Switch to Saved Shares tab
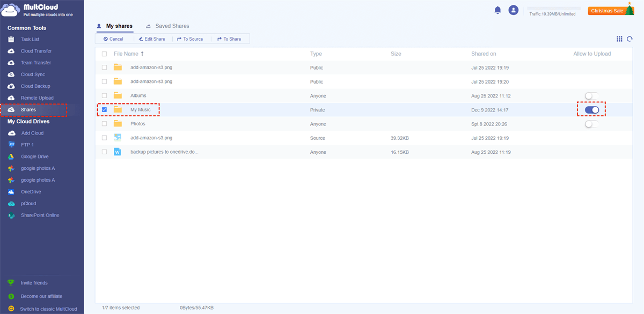Image resolution: width=644 pixels, height=314 pixels. coord(172,26)
